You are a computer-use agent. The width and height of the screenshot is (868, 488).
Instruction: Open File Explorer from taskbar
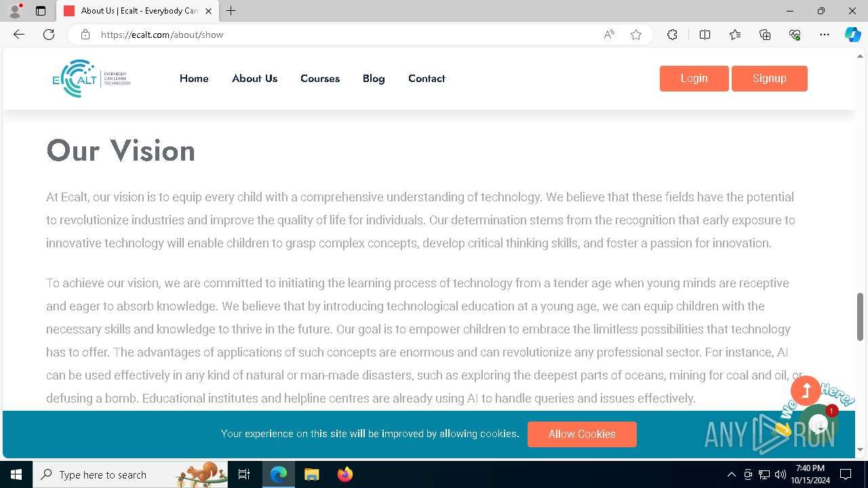[311, 474]
